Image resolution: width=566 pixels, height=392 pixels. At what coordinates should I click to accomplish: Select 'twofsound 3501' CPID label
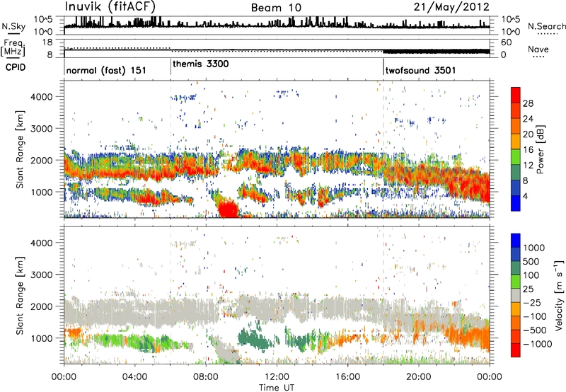[x=420, y=70]
